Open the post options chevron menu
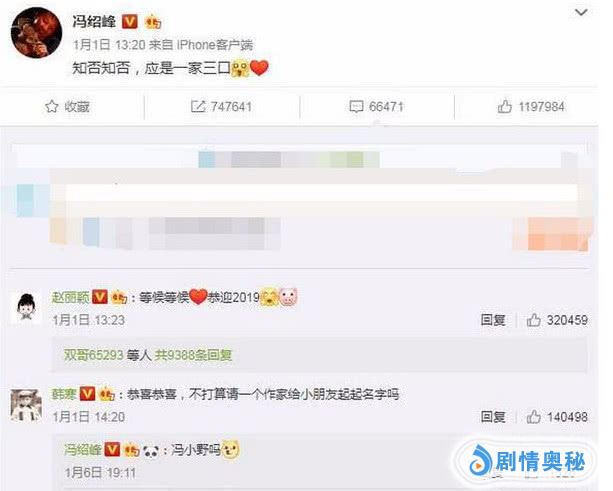 (x=581, y=13)
